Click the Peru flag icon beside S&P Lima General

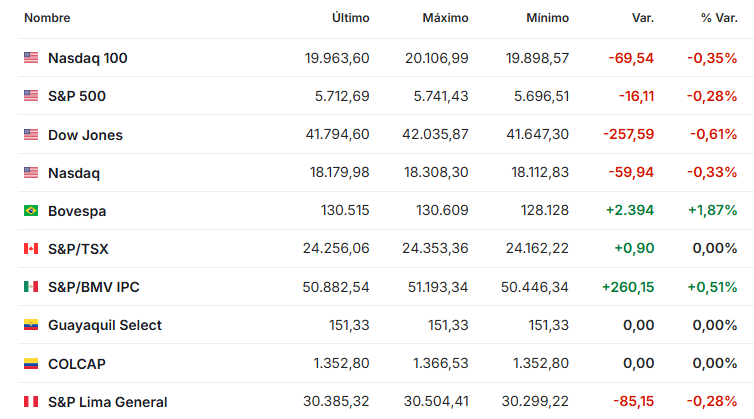(x=31, y=402)
